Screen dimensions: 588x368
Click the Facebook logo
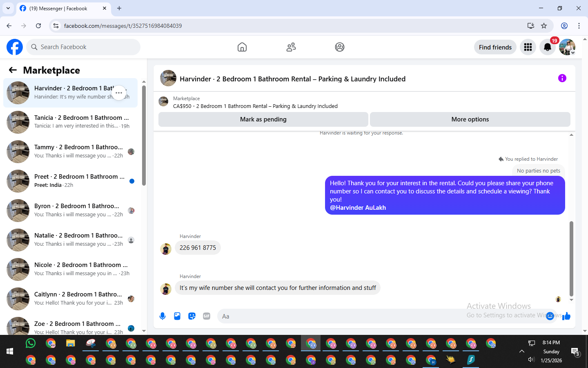[x=15, y=47]
